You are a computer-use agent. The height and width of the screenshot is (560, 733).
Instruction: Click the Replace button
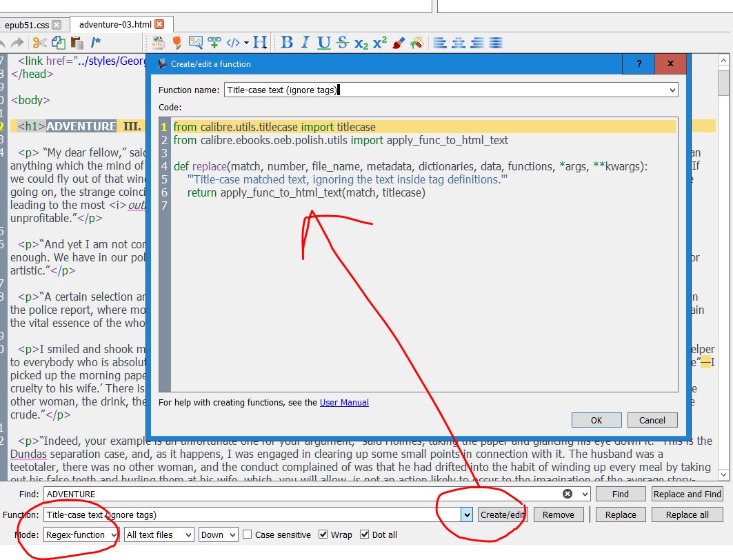(x=621, y=514)
